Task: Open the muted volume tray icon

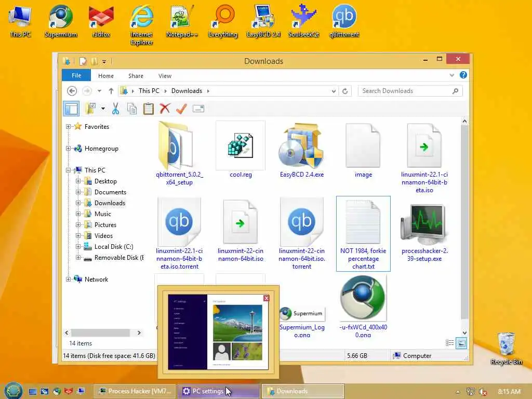Action: click(x=483, y=392)
